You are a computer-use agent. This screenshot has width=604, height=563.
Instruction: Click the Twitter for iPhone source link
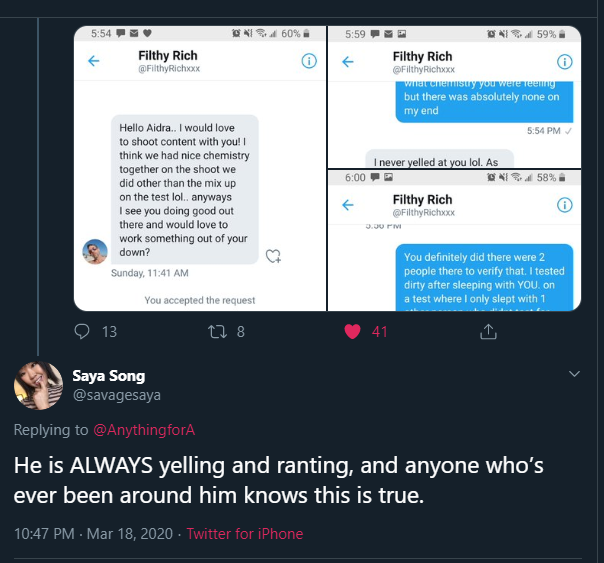click(x=244, y=533)
